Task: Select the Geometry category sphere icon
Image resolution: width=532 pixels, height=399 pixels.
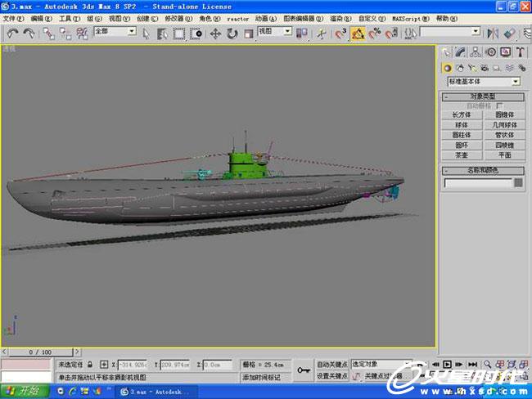Action: point(448,68)
